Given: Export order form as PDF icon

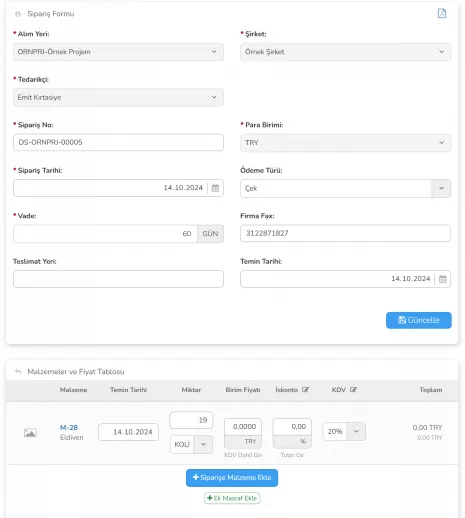Looking at the screenshot, I should [442, 13].
